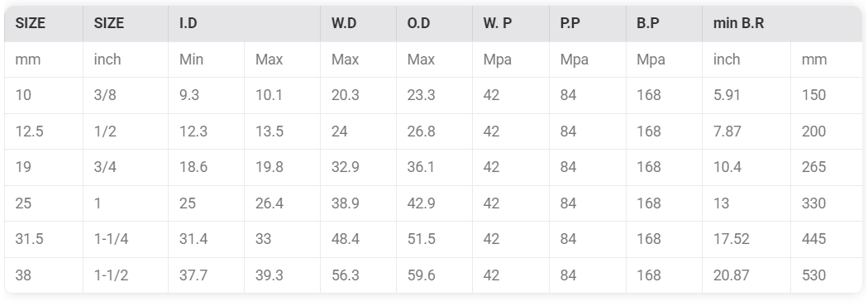Select the 20.87 inch bend radius value
This screenshot has width=868, height=306.
pyautogui.click(x=746, y=275)
